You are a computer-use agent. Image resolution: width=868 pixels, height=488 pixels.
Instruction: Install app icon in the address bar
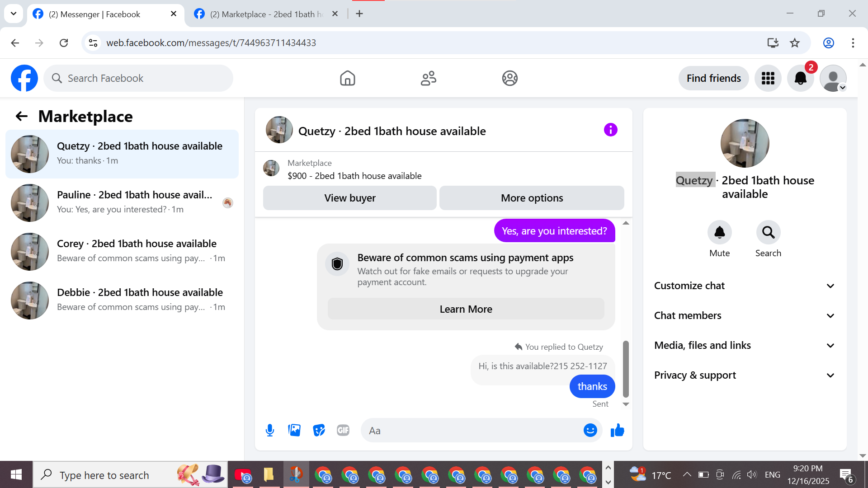click(773, 43)
